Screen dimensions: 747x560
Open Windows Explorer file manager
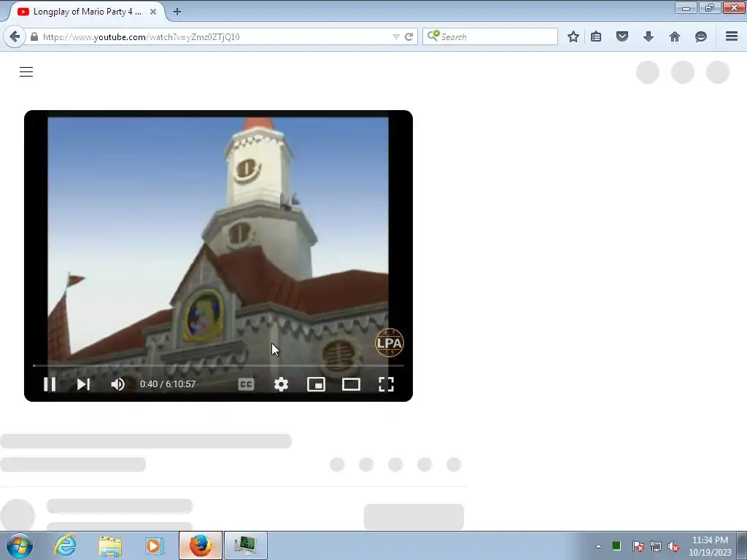[110, 545]
